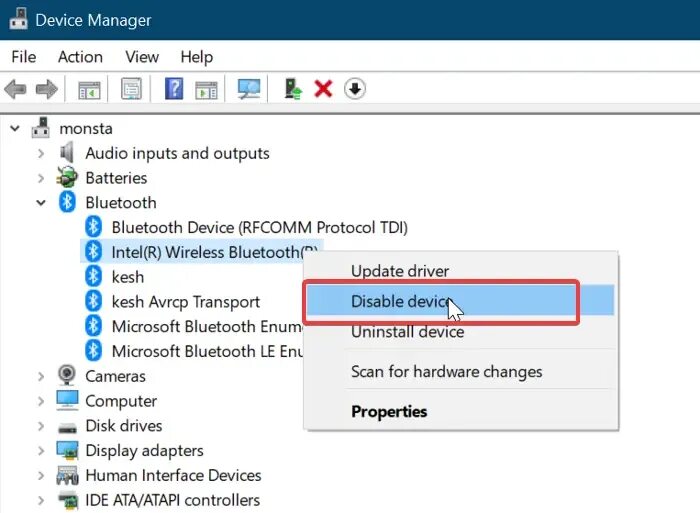The height and width of the screenshot is (513, 700).
Task: Open the View menu
Action: (x=142, y=57)
